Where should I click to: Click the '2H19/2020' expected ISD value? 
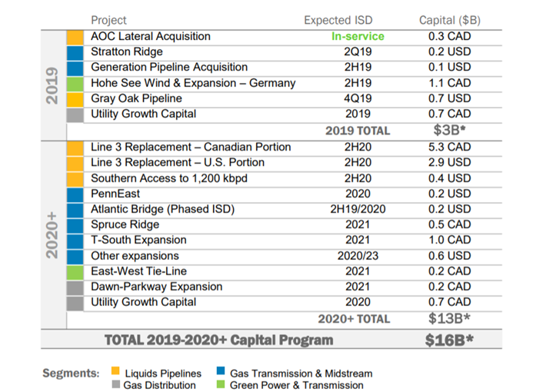[x=358, y=209]
